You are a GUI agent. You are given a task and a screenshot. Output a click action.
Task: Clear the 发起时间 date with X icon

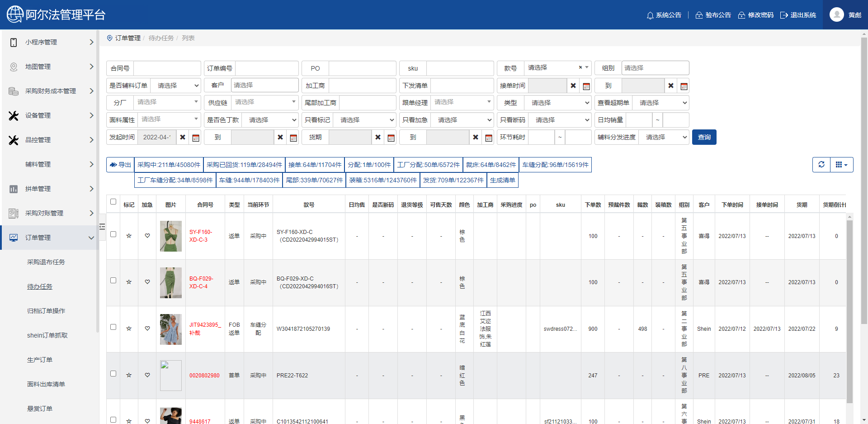183,138
